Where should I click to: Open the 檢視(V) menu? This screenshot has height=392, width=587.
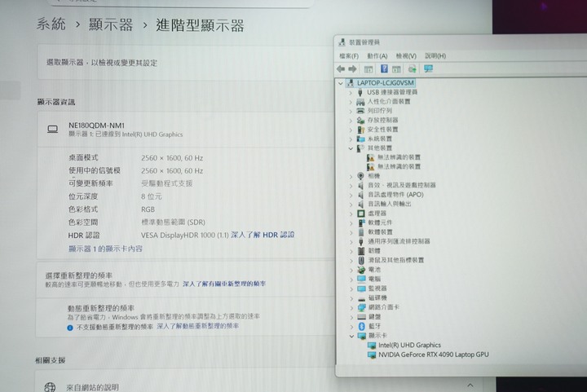pos(405,55)
